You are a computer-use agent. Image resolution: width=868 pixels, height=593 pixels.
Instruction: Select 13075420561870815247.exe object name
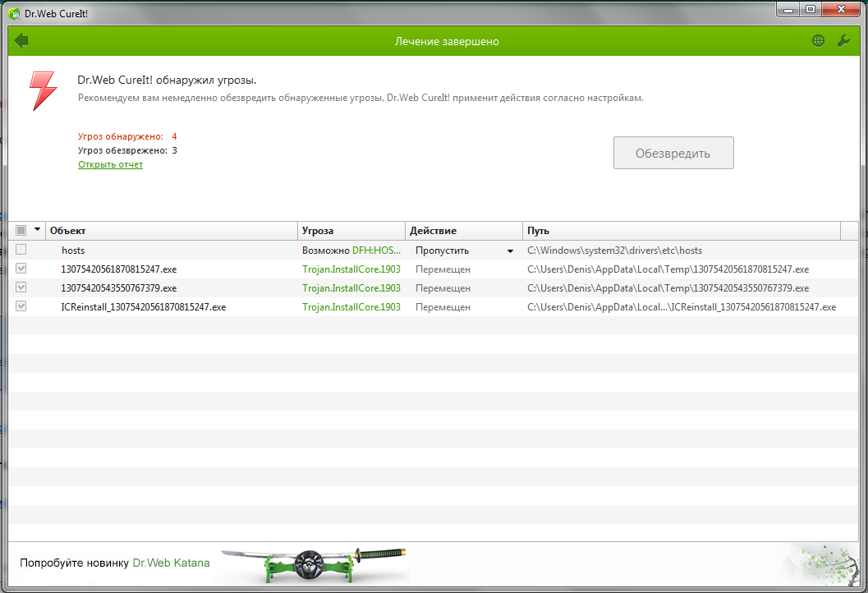click(119, 269)
